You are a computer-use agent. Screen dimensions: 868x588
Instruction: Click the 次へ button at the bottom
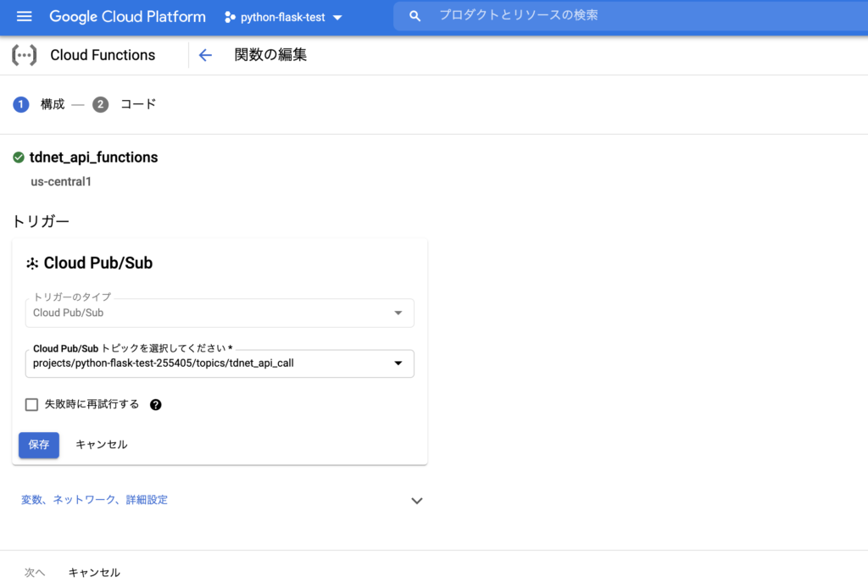click(x=34, y=573)
